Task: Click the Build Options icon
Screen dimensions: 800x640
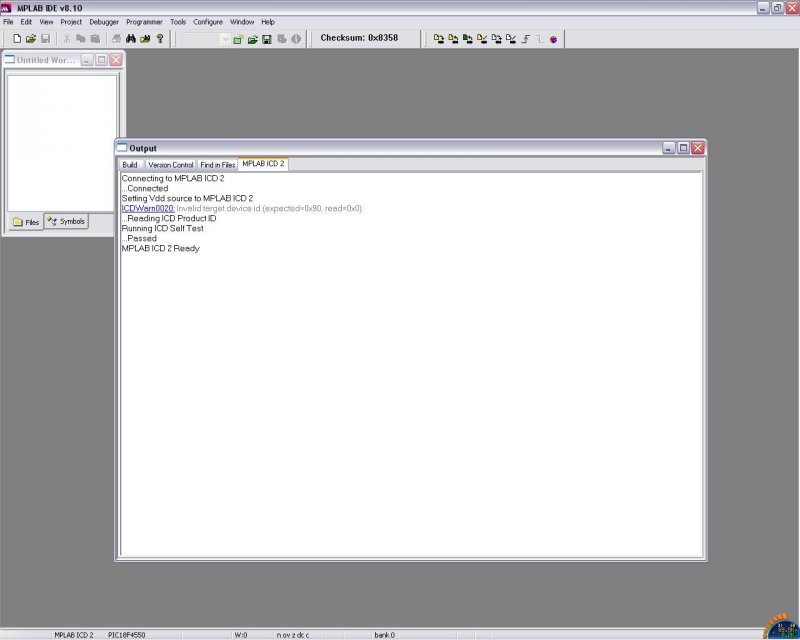Action: tap(282, 39)
